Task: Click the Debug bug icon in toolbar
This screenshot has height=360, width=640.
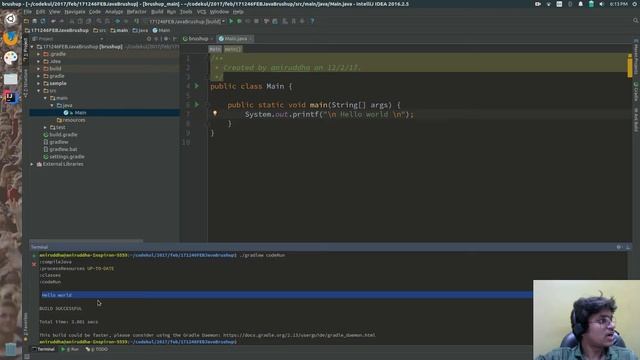Action: point(240,21)
